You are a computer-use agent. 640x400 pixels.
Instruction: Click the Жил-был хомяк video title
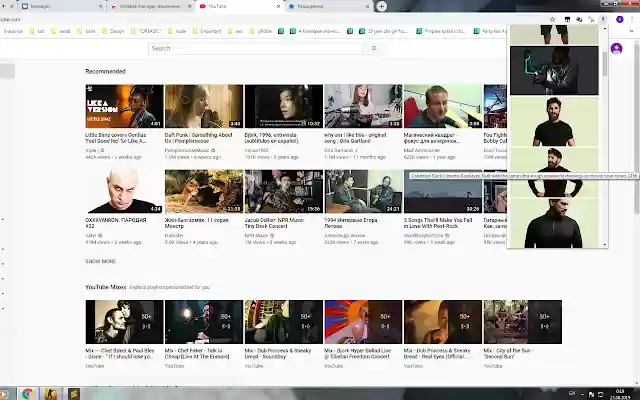tap(197, 223)
